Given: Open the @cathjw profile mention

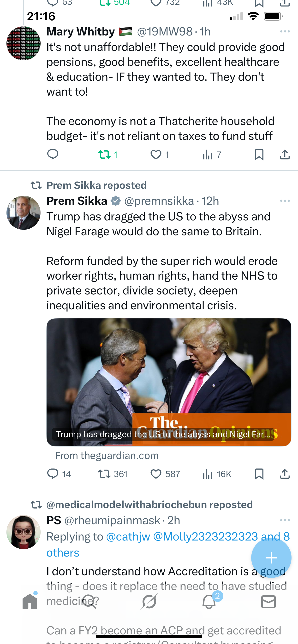Looking at the screenshot, I should pyautogui.click(x=128, y=537).
